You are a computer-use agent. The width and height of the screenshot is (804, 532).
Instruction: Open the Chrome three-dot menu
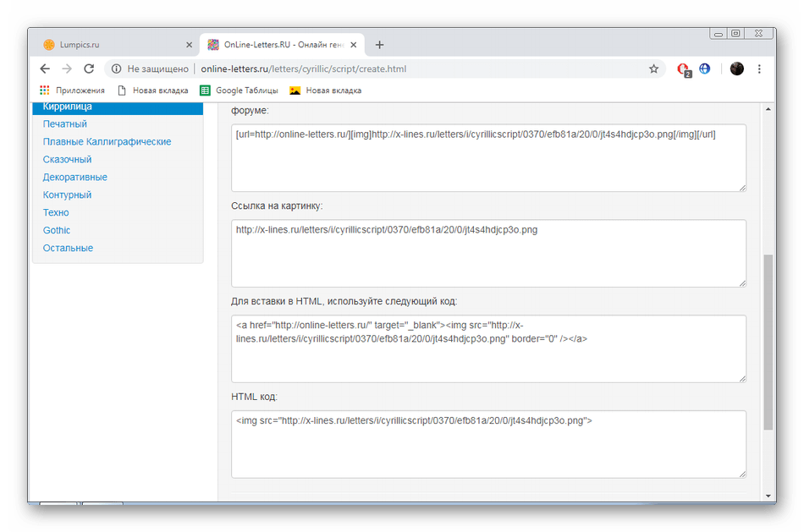click(x=759, y=69)
